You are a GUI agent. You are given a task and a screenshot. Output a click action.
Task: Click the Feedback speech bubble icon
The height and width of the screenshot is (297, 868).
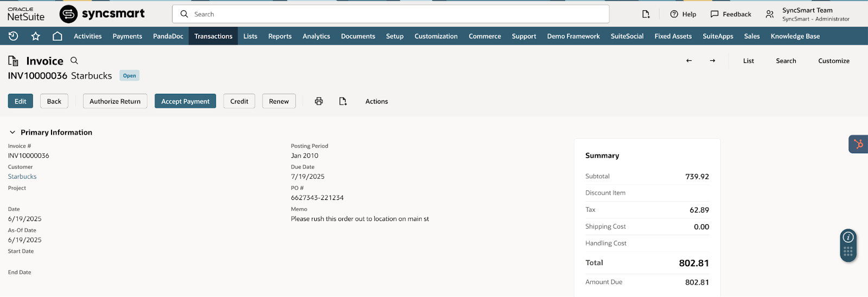[x=714, y=14]
